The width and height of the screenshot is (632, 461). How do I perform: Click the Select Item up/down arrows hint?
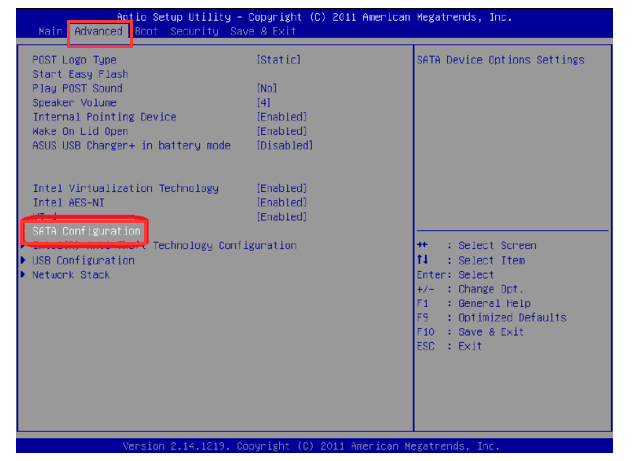pos(471,260)
